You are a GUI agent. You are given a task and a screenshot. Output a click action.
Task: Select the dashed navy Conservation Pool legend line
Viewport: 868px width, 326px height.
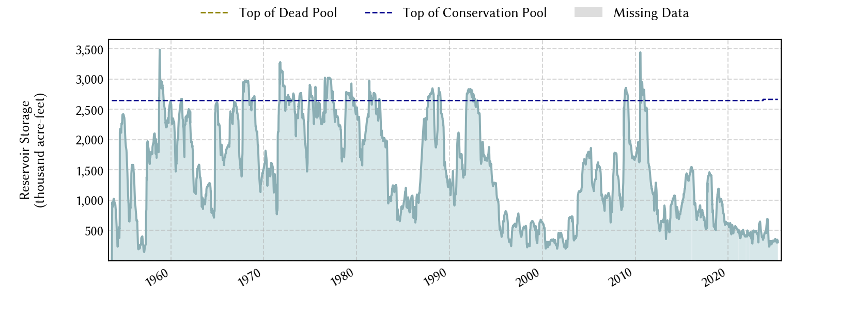pos(379,13)
